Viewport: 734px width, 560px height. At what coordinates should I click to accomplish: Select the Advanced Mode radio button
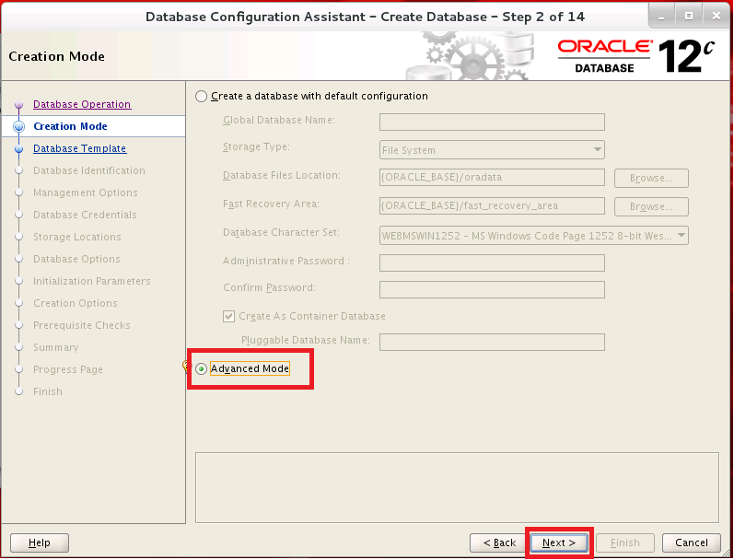[x=202, y=369]
